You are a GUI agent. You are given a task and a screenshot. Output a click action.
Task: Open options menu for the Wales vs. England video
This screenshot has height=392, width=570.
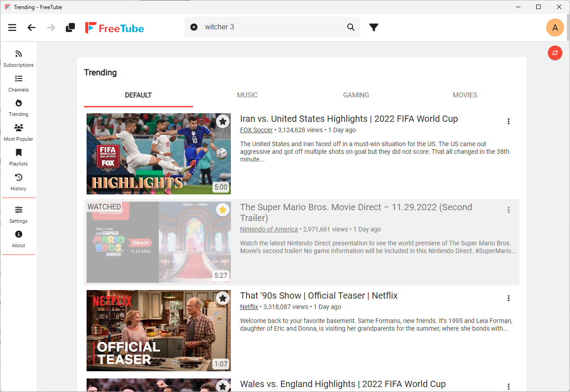[509, 387]
